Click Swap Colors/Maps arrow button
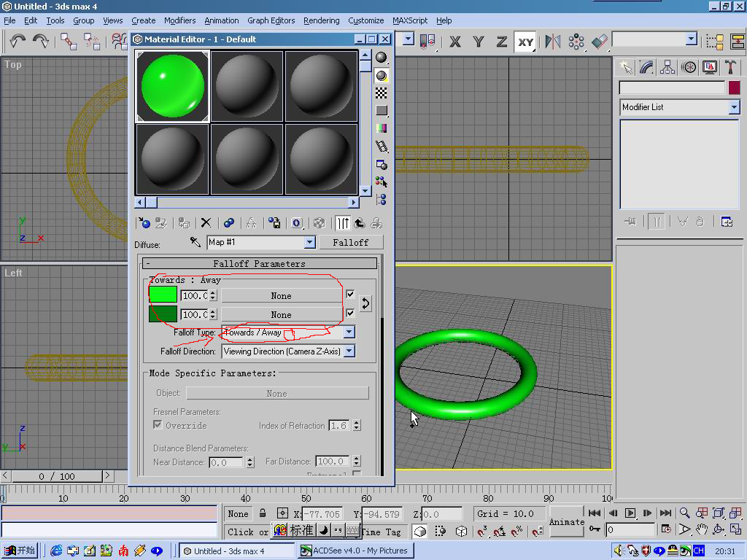This screenshot has height=560, width=747. click(x=365, y=303)
